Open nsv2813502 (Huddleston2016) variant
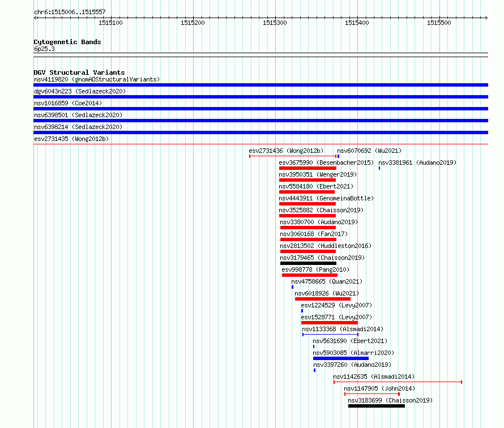The height and width of the screenshot is (428, 504). [x=326, y=246]
